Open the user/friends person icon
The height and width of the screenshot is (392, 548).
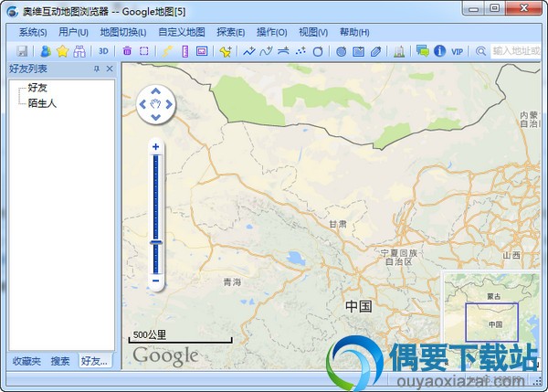46,51
